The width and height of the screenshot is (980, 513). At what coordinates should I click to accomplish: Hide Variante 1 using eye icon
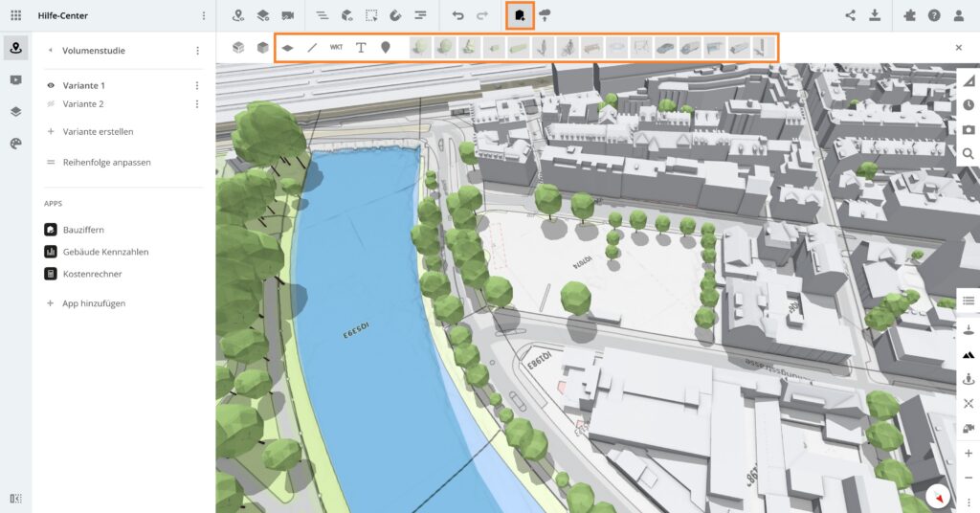pyautogui.click(x=51, y=85)
